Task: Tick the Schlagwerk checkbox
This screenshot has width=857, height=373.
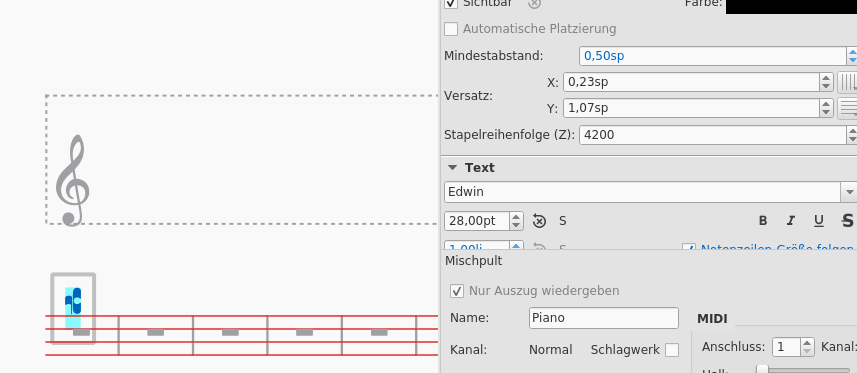Action: point(672,350)
